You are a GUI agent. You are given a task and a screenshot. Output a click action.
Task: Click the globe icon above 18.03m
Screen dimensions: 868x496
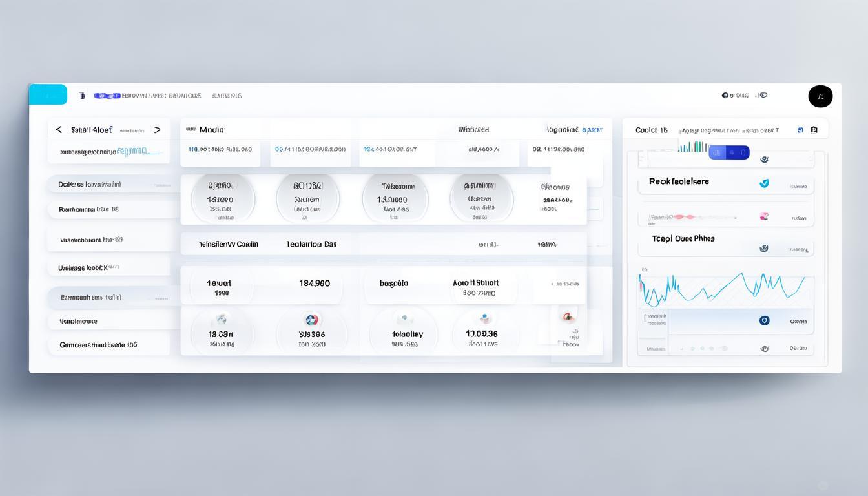221,319
